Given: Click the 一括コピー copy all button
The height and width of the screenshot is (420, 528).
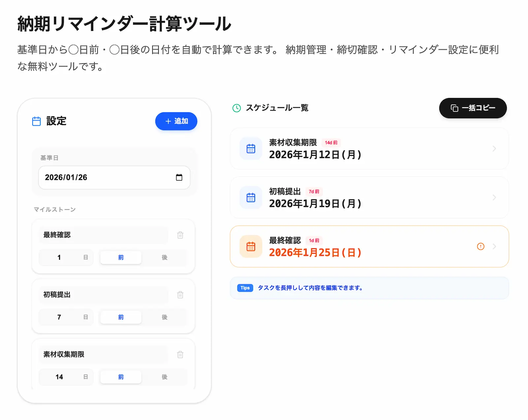Looking at the screenshot, I should click(473, 108).
